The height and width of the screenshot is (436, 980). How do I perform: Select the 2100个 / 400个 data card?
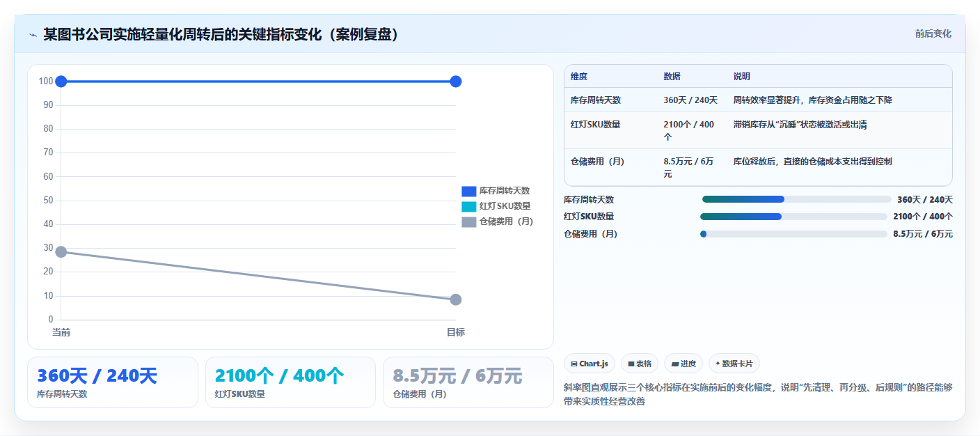(290, 382)
